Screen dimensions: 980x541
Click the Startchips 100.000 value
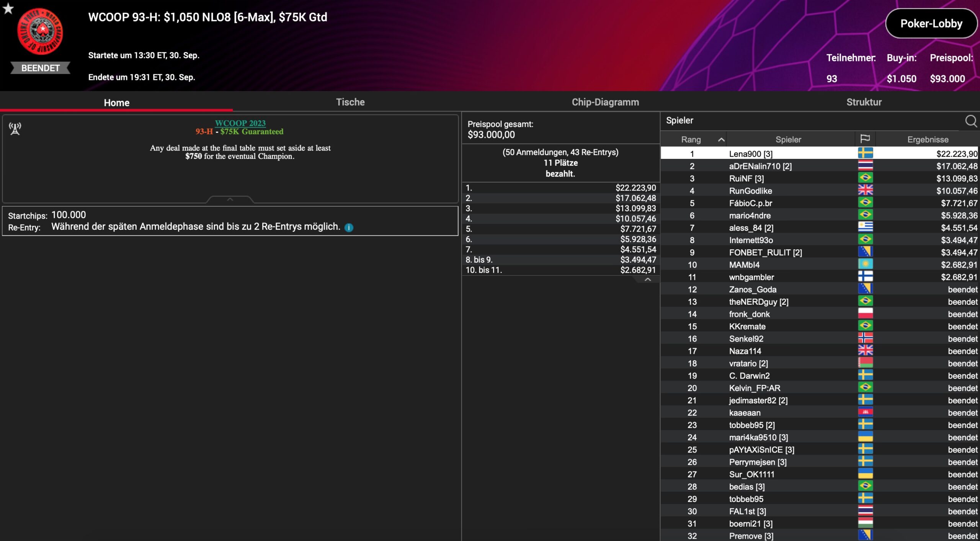[x=69, y=215]
